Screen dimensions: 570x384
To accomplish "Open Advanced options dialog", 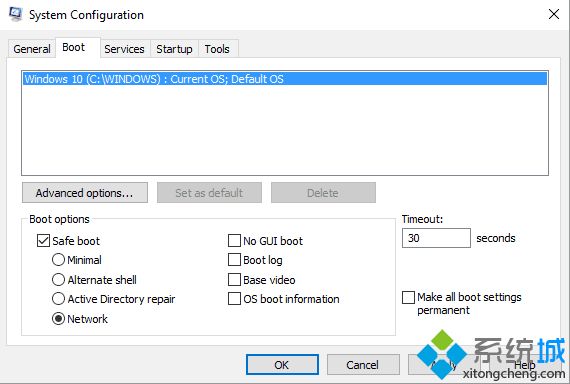I will 85,193.
